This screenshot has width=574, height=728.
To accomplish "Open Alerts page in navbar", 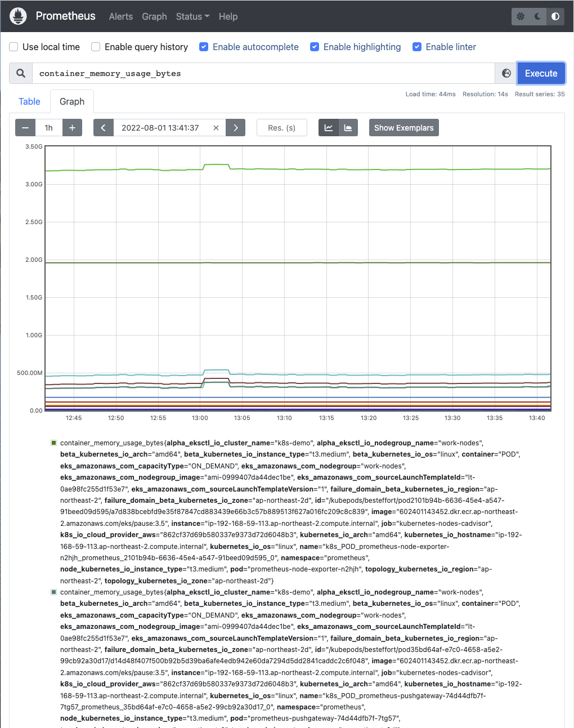I will coord(121,16).
